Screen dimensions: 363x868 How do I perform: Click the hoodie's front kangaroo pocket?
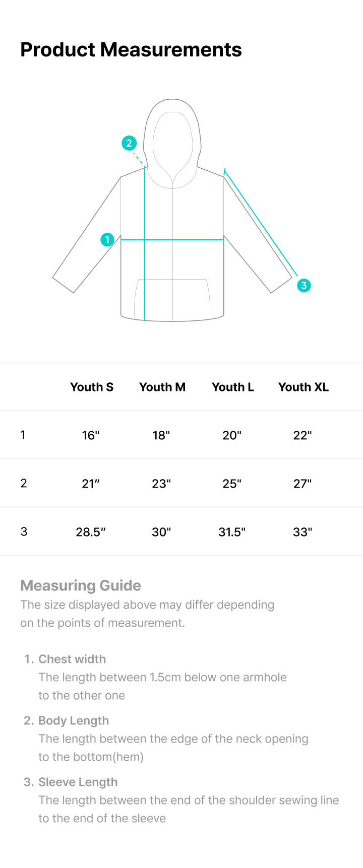pyautogui.click(x=172, y=299)
